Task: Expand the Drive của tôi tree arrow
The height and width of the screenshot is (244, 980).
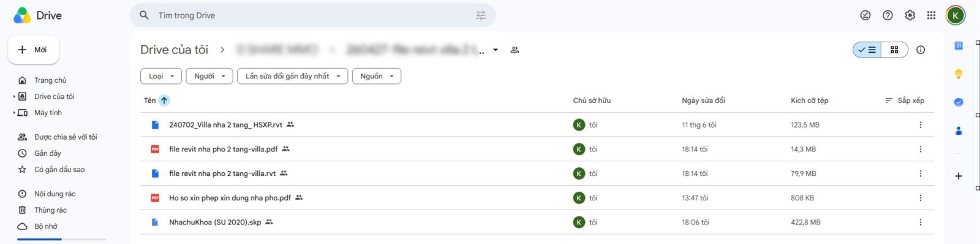Action: click(14, 96)
